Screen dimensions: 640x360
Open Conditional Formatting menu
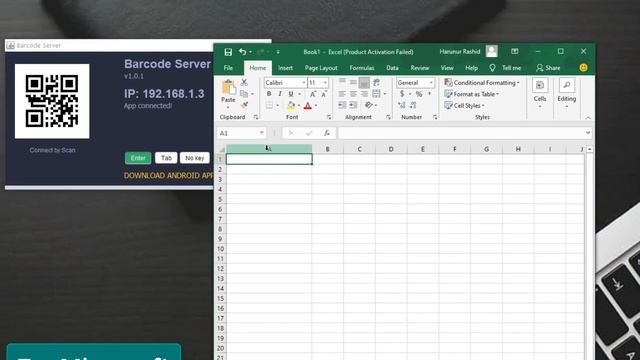(482, 82)
